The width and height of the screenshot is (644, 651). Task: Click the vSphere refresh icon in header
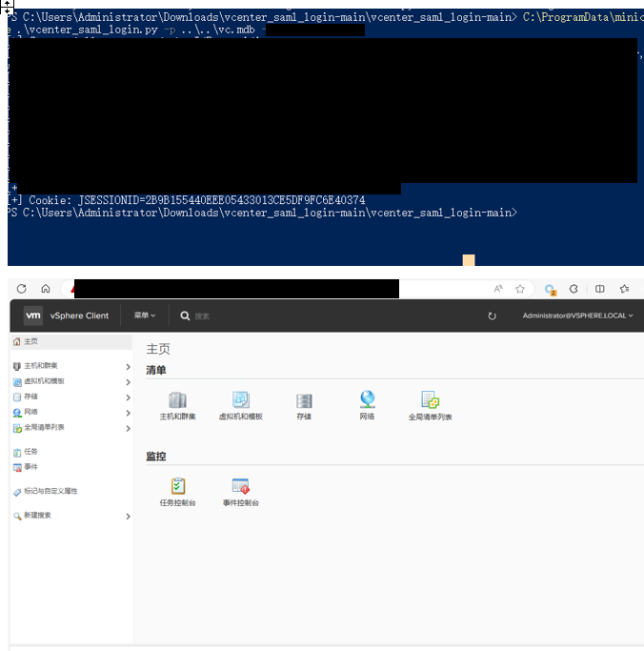pyautogui.click(x=492, y=315)
